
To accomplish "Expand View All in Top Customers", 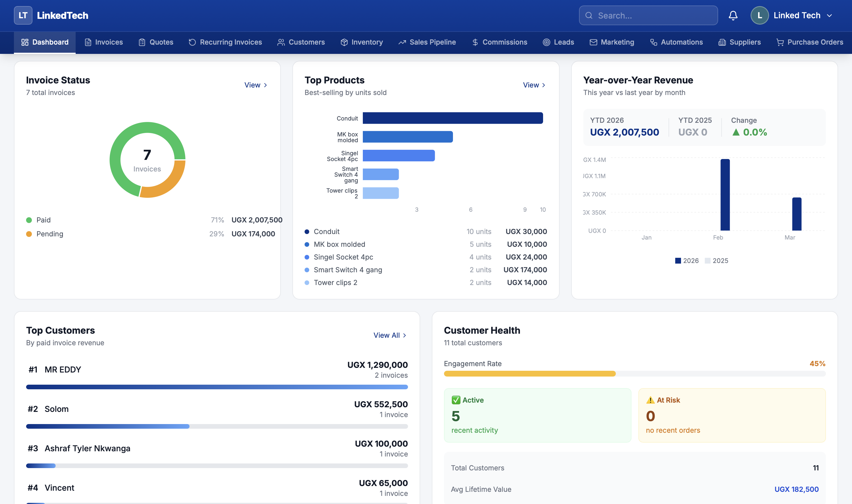I will pos(390,335).
